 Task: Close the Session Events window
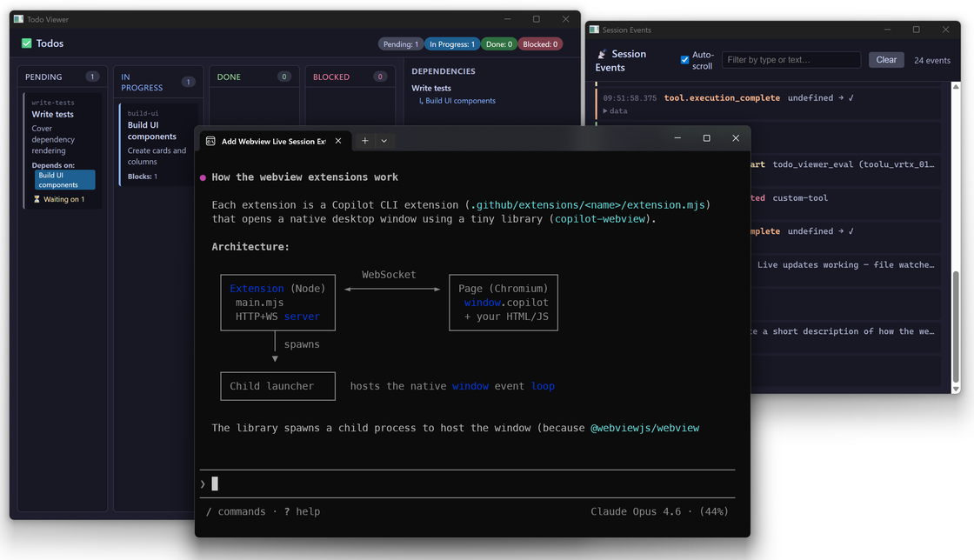pyautogui.click(x=945, y=30)
